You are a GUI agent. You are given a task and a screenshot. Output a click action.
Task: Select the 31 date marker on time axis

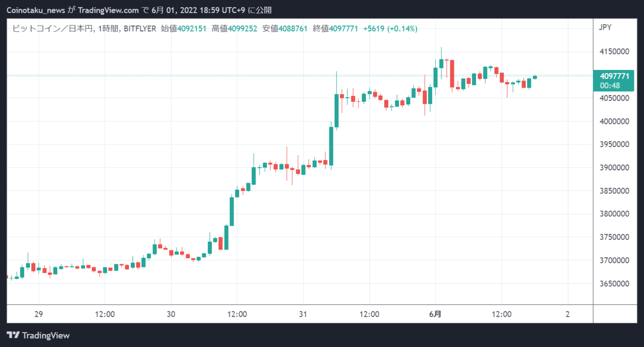click(303, 314)
